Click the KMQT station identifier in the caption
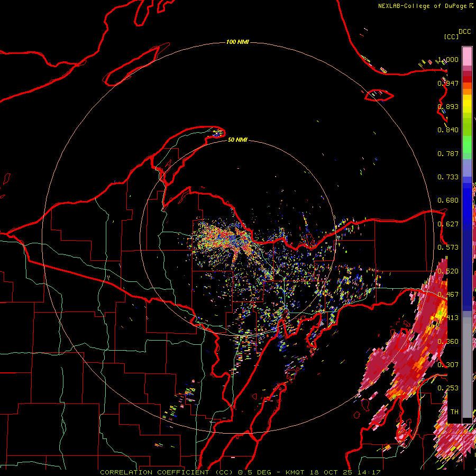The width and height of the screenshot is (476, 476). [x=295, y=472]
